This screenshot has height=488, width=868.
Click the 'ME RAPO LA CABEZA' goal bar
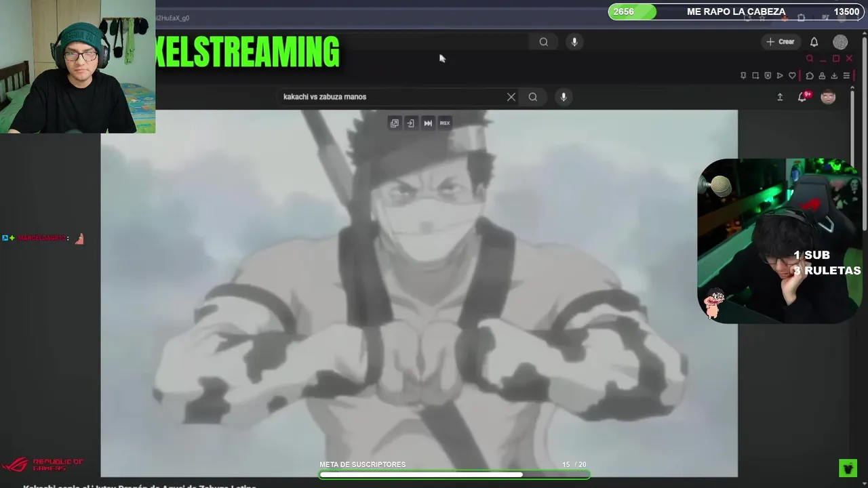pos(736,12)
